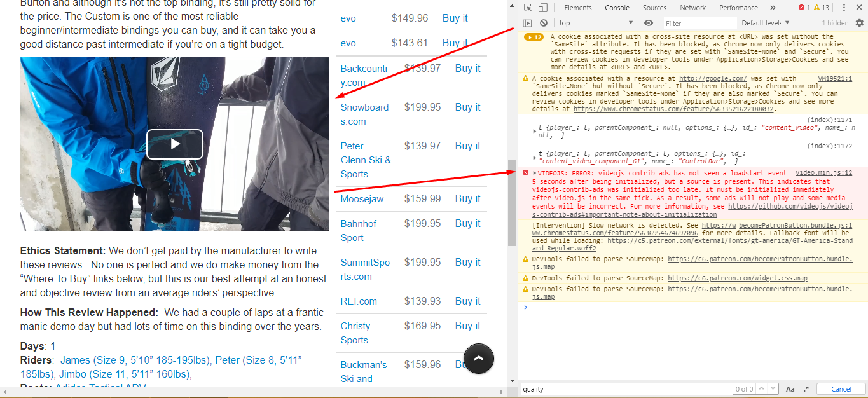Open source link video.min.js:12
868x398 pixels.
(x=823, y=173)
